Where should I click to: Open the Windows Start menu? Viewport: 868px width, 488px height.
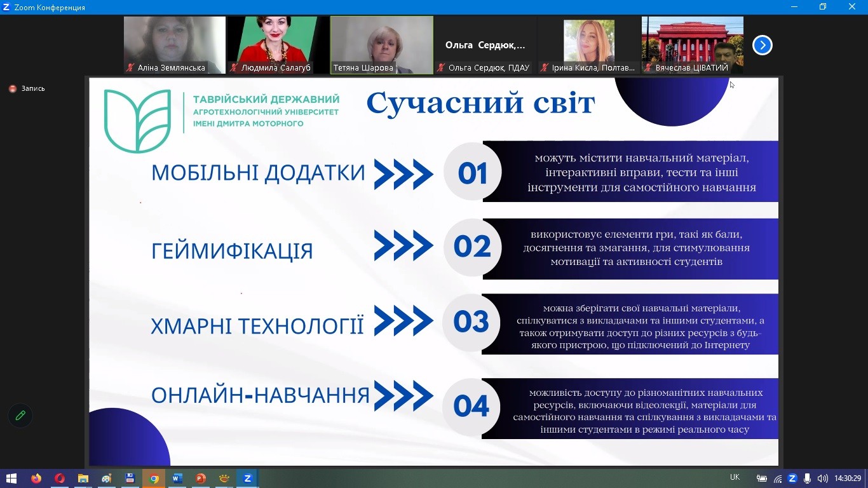11,478
